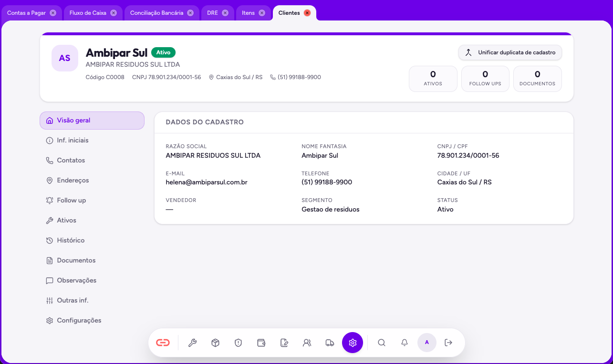Click the user avatar 'A' in the dock
The height and width of the screenshot is (364, 613).
pyautogui.click(x=427, y=343)
